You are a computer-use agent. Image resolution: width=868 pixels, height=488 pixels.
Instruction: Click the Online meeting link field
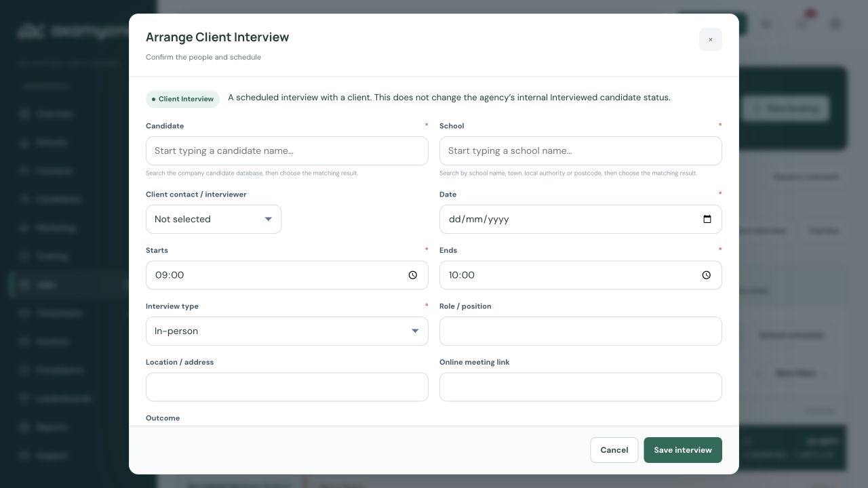pyautogui.click(x=580, y=387)
